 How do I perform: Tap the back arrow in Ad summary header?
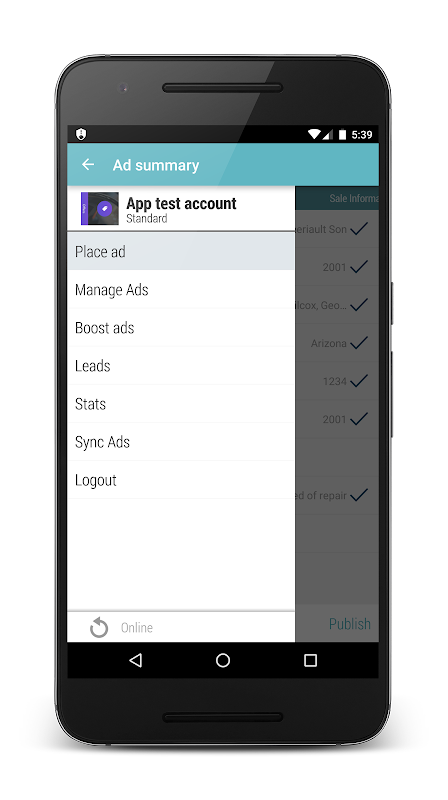pyautogui.click(x=88, y=164)
